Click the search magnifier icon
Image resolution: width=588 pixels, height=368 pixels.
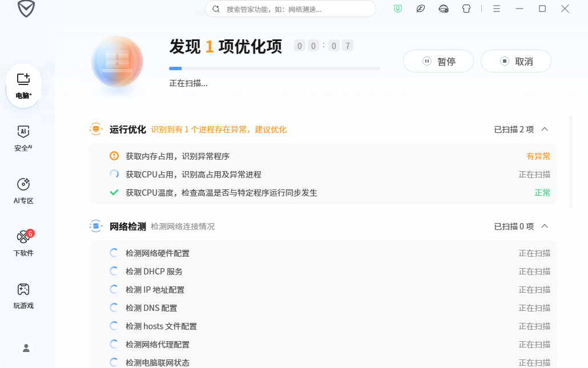click(x=216, y=9)
